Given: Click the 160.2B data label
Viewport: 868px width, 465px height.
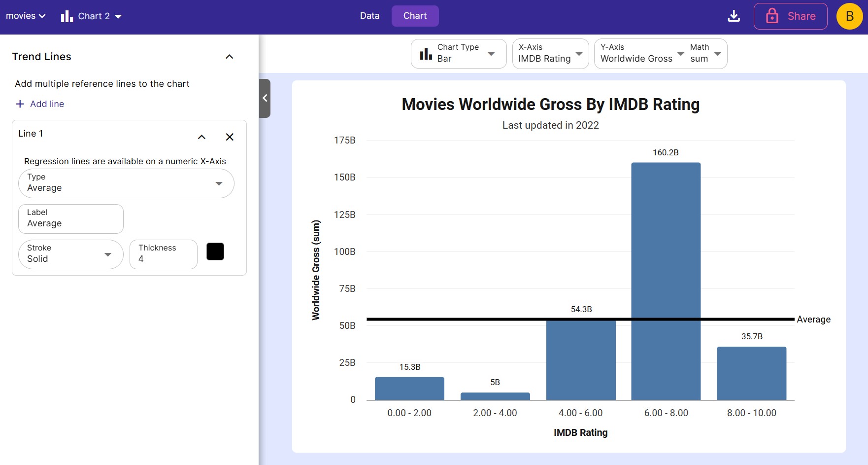Looking at the screenshot, I should tap(666, 153).
